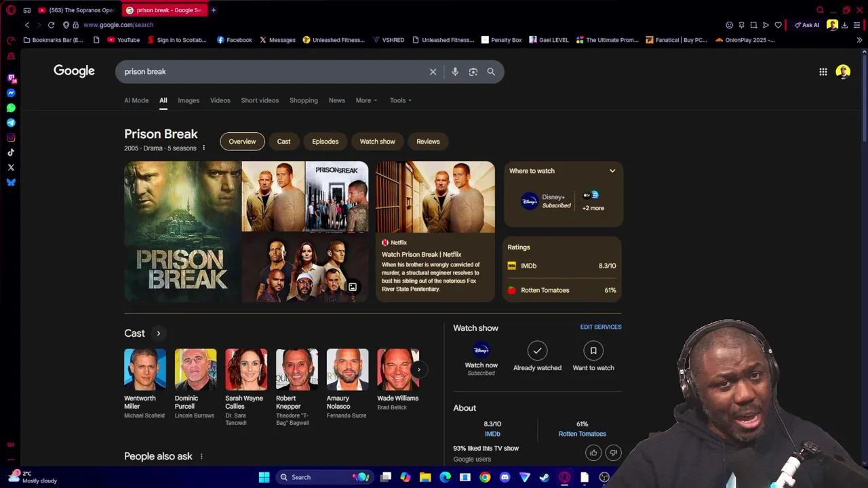Click the thumbs down icon under About
This screenshot has height=488, width=868.
click(613, 453)
